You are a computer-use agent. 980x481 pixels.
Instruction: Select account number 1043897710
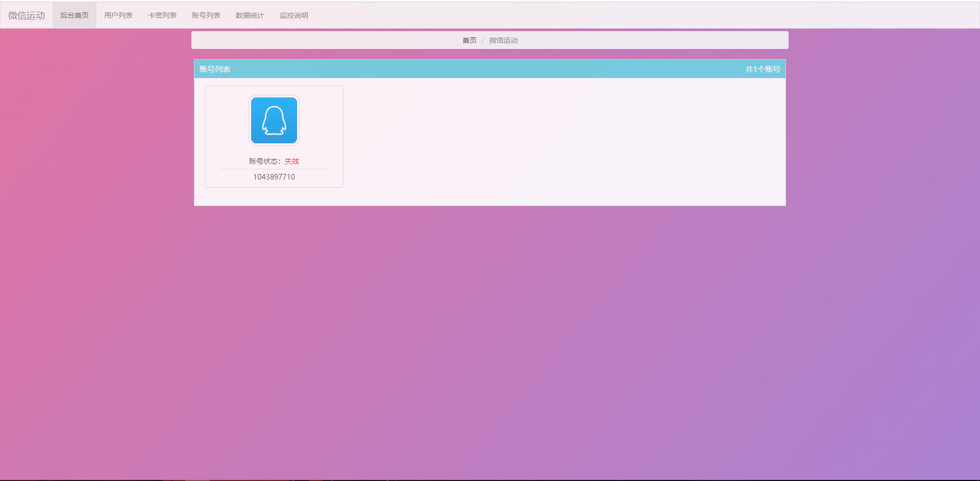pos(274,177)
